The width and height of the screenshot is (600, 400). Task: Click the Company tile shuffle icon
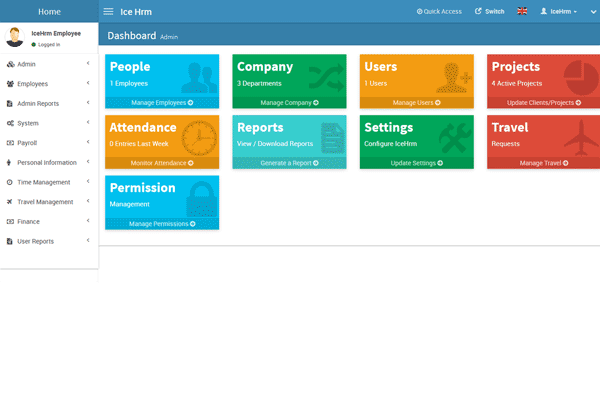tap(325, 77)
